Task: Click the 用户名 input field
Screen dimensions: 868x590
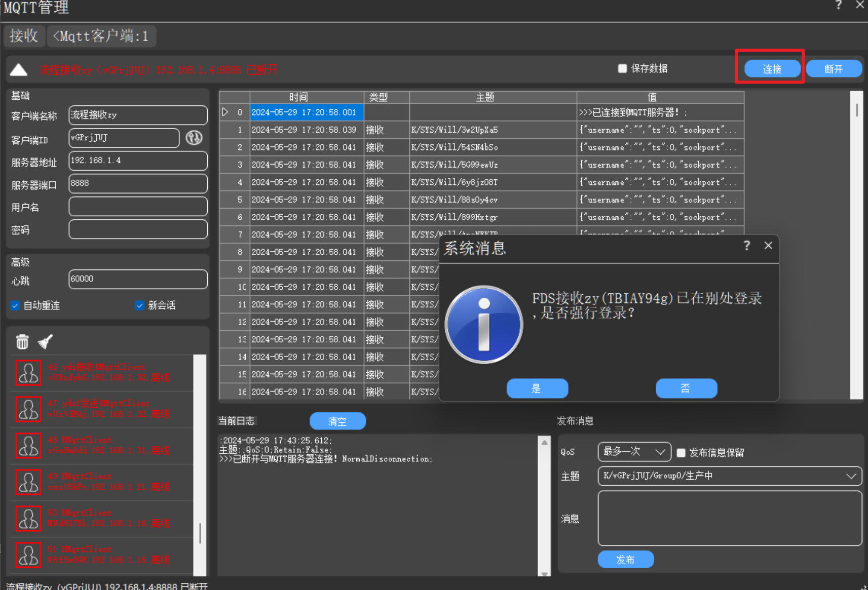Action: click(x=138, y=207)
